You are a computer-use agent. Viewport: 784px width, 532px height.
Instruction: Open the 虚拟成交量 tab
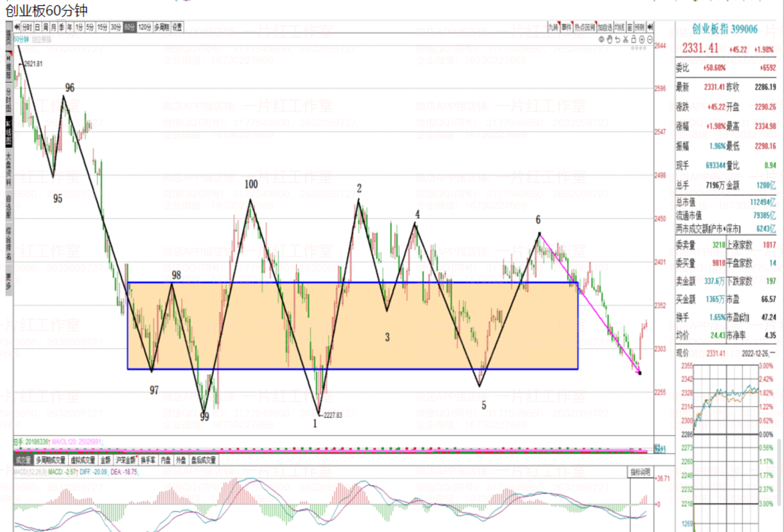pyautogui.click(x=83, y=460)
